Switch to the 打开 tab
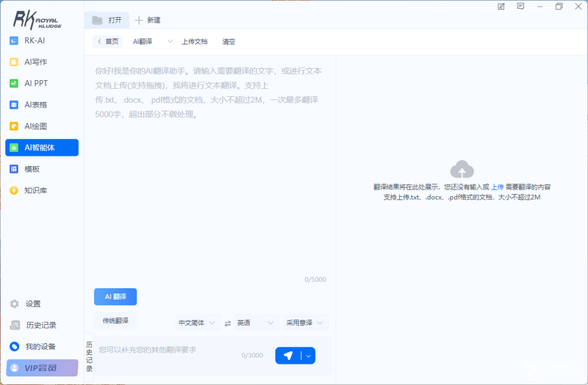 (x=107, y=21)
